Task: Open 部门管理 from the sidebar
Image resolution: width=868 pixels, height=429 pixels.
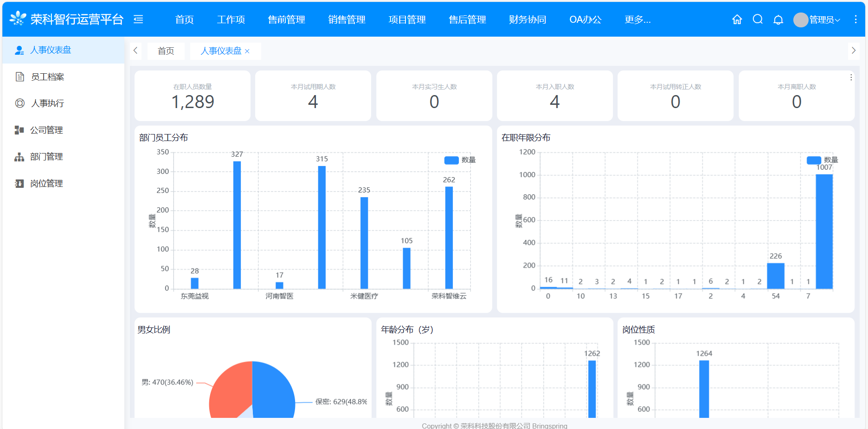Action: (x=46, y=157)
